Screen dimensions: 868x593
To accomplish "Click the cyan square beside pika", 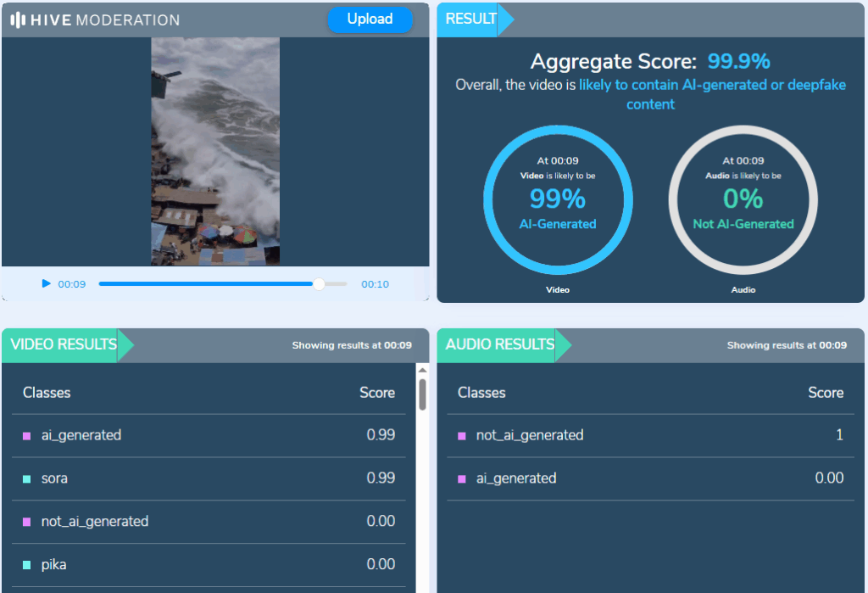I will pos(27,565).
